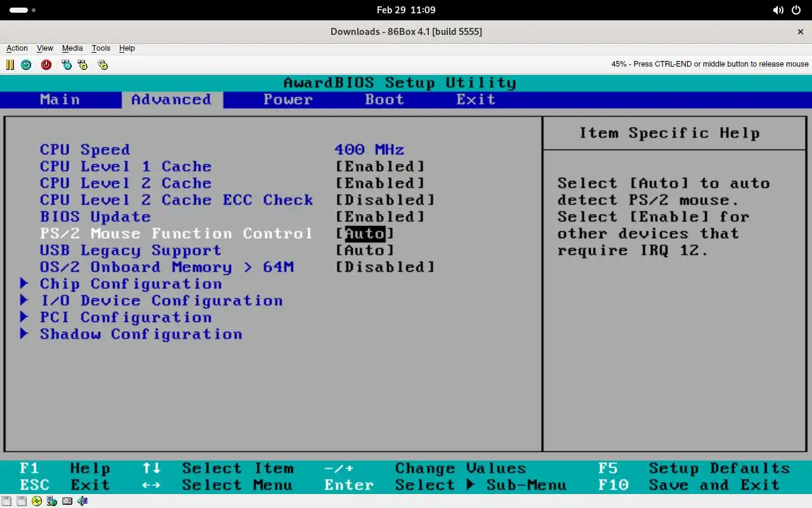Open the View menu

click(x=45, y=48)
